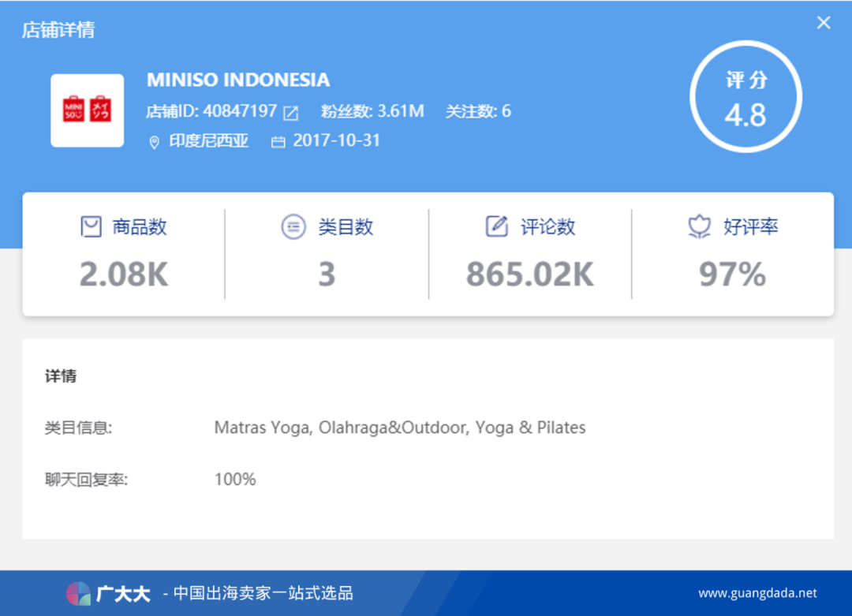Click the 店铺详情 dialog title

pyautogui.click(x=58, y=29)
